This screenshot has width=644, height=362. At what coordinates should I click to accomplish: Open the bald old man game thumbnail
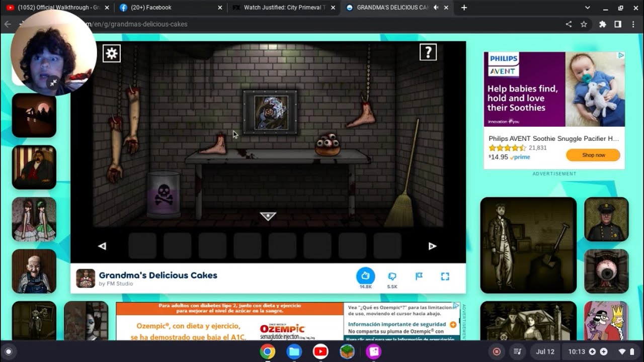(34, 271)
